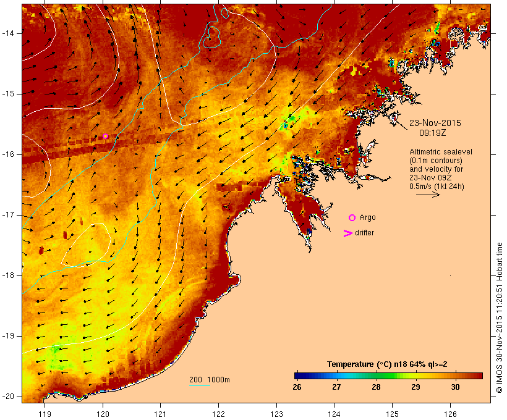Click the longitude label 123

tap(276, 414)
